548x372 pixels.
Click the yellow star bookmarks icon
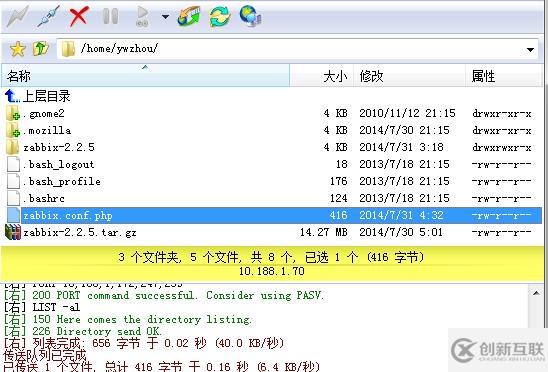pyautogui.click(x=17, y=49)
